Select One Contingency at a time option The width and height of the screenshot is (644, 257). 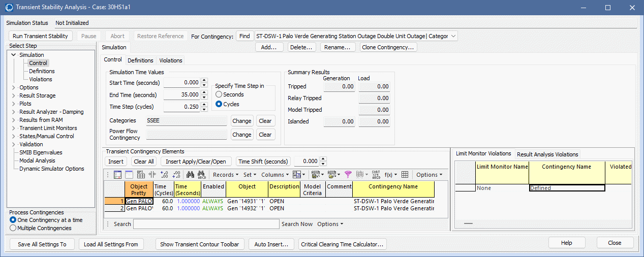tap(13, 220)
